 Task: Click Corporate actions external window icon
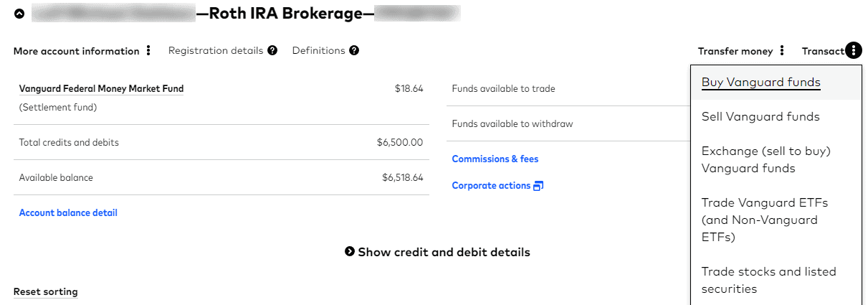coord(538,186)
